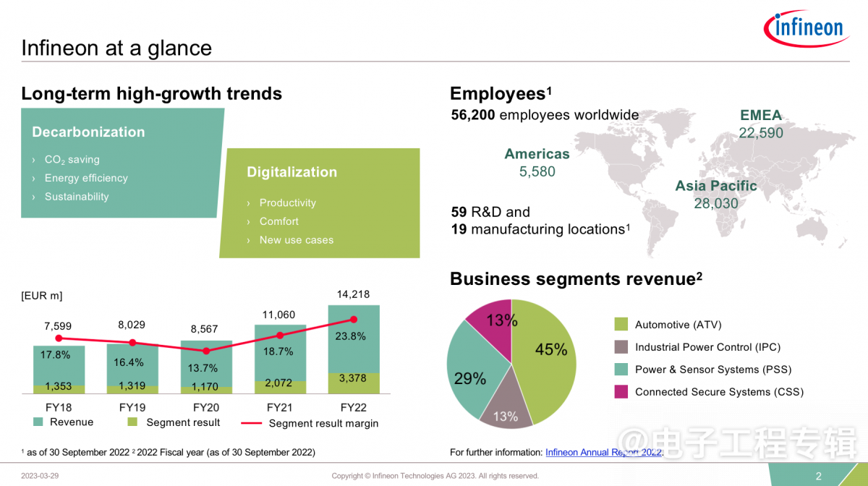Screen dimensions: 868x486
Task: Click the 'Automotive (ATV)' legend text
Action: (678, 325)
